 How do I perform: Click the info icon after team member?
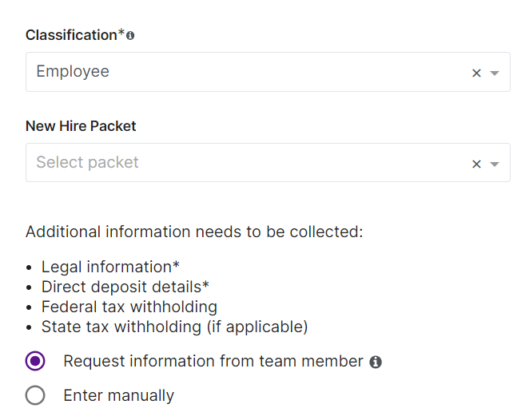[376, 362]
